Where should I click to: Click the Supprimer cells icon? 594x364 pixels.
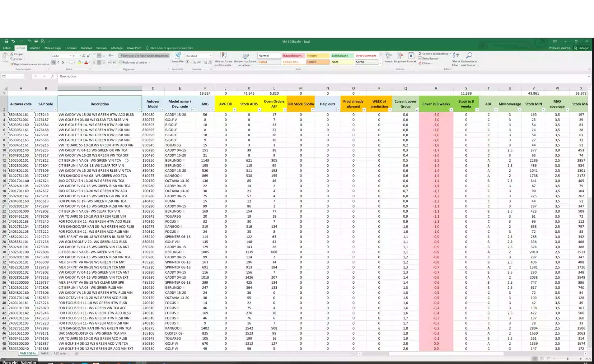(x=400, y=56)
